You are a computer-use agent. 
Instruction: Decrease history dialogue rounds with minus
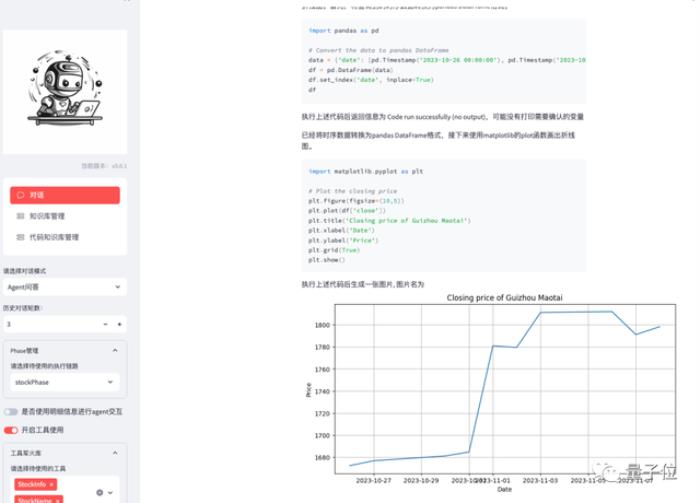105,324
